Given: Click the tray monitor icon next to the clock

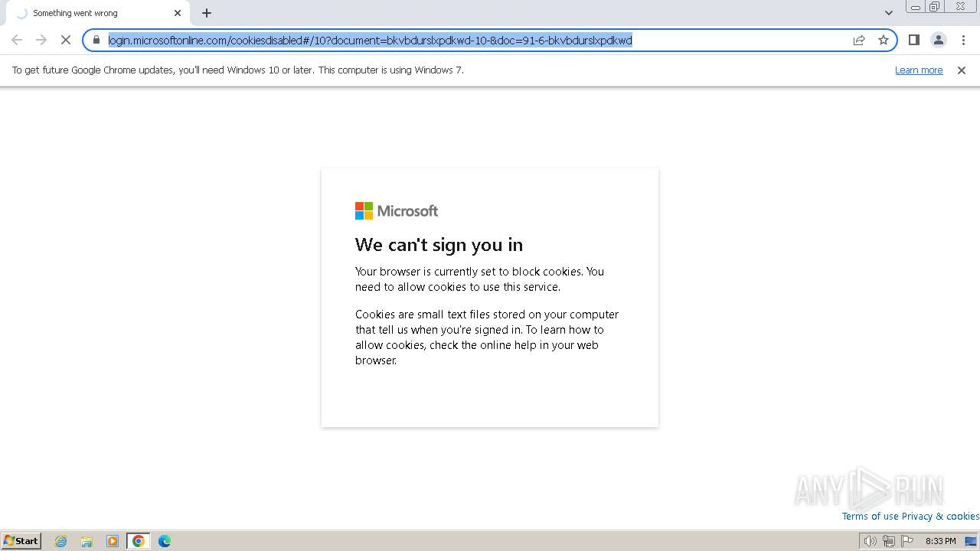Looking at the screenshot, I should 971,541.
